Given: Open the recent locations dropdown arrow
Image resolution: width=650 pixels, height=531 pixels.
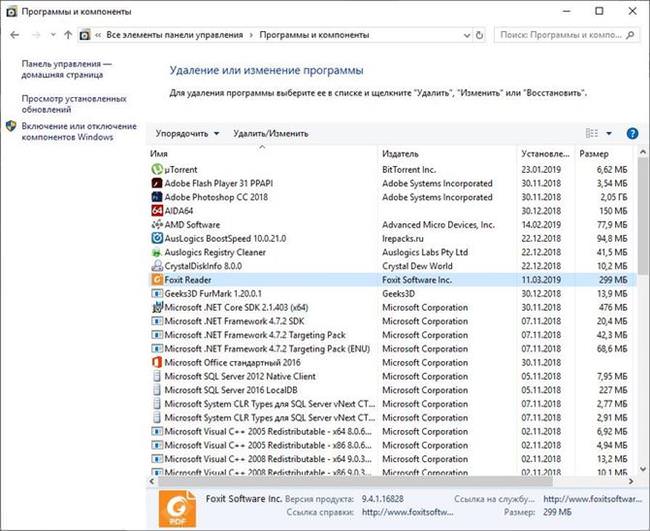Looking at the screenshot, I should click(x=53, y=35).
